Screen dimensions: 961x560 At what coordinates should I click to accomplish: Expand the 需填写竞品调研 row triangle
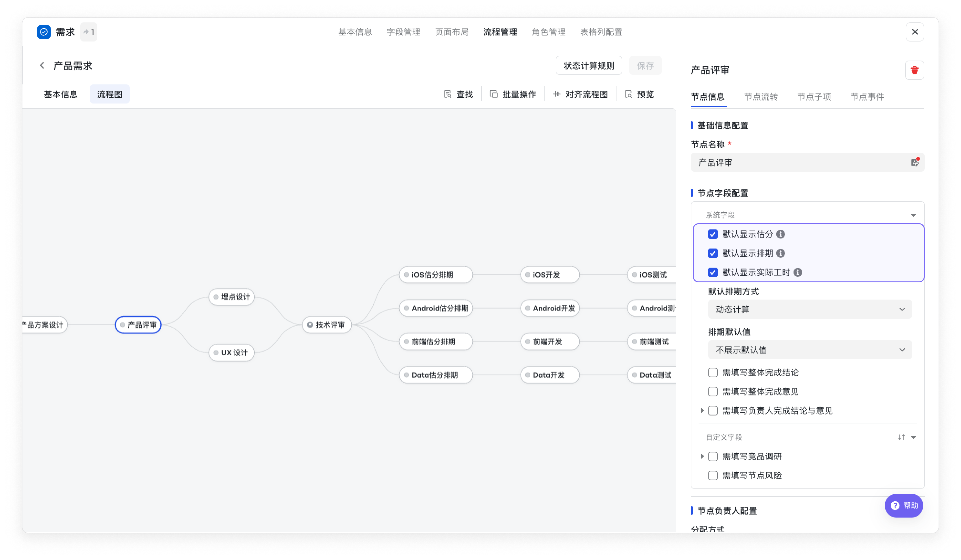pos(702,456)
